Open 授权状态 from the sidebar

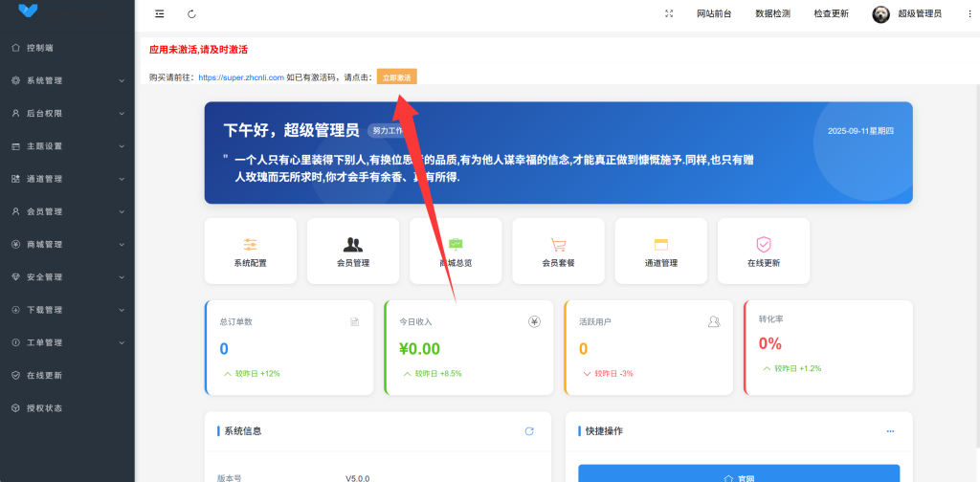click(44, 408)
